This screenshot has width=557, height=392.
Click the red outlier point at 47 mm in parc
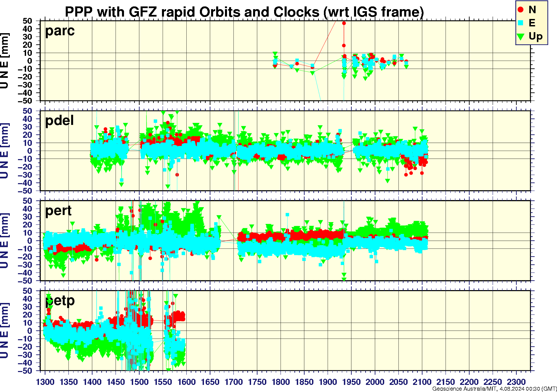pyautogui.click(x=344, y=23)
